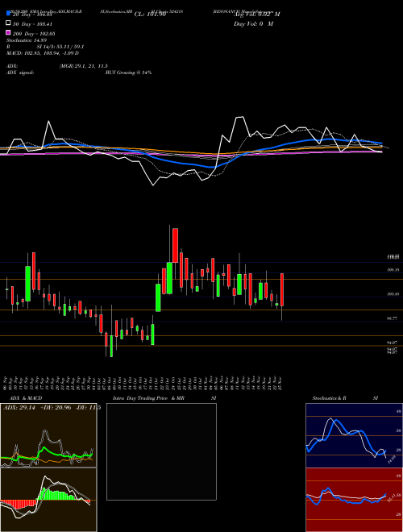Click the tallest red candlestick on the price chart
This screenshot has height=532, width=403.
(x=175, y=245)
